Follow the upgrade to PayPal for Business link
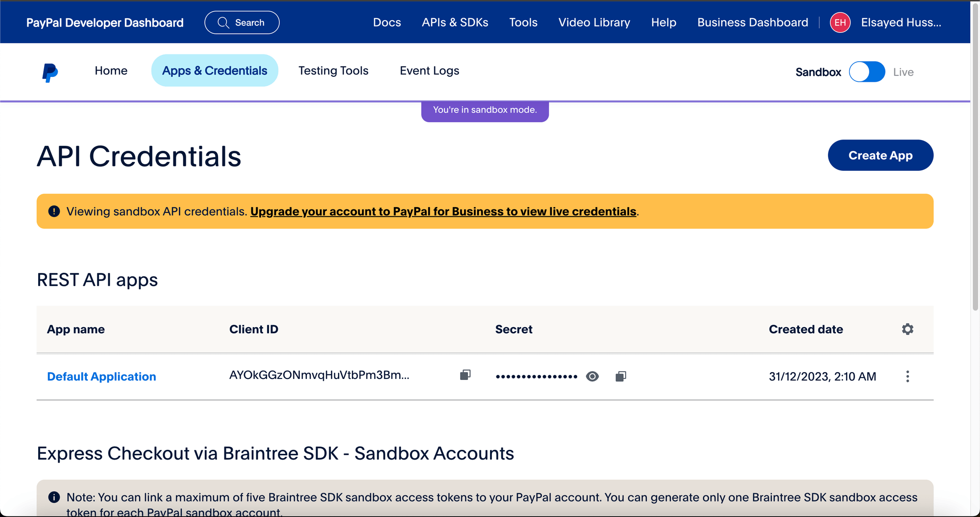The image size is (980, 517). tap(443, 211)
